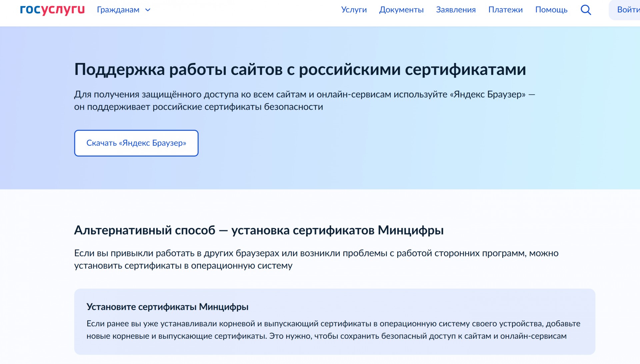Click the Войти login button

pyautogui.click(x=625, y=10)
